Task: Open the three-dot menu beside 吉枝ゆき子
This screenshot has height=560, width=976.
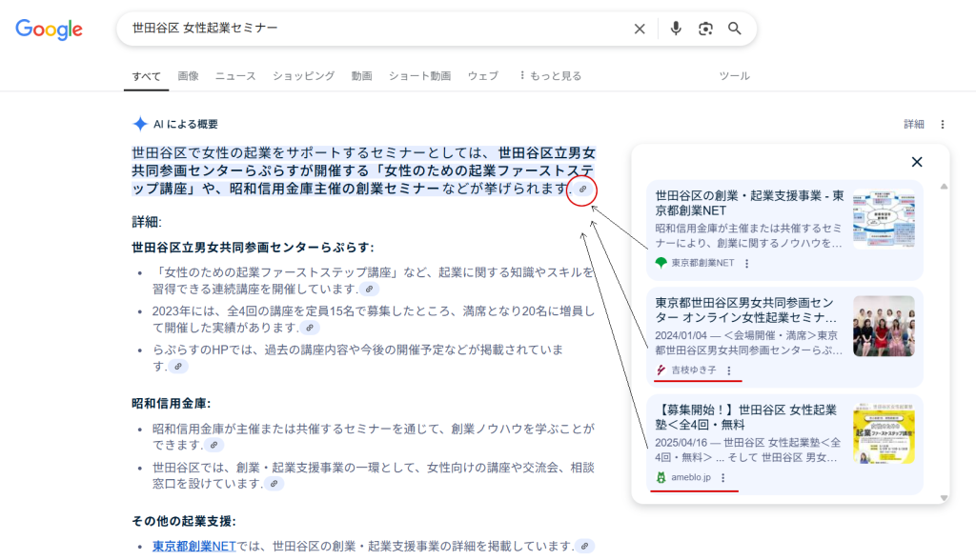Action: tap(729, 370)
